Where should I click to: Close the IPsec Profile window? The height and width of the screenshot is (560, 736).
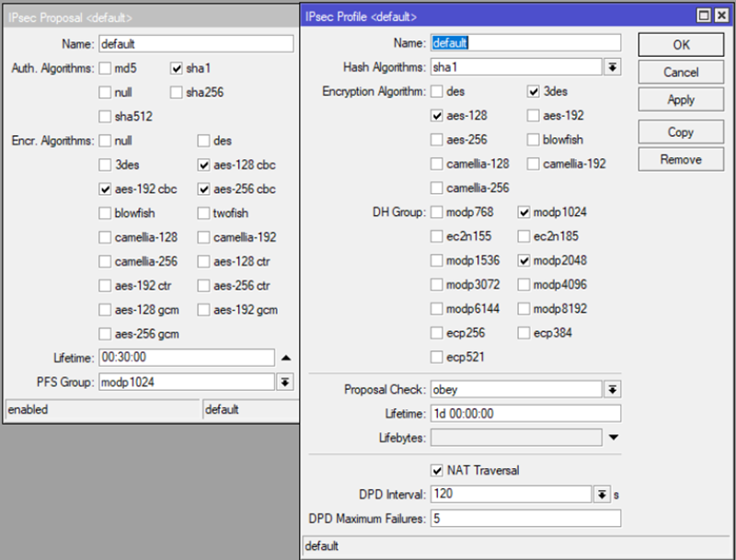click(x=720, y=16)
